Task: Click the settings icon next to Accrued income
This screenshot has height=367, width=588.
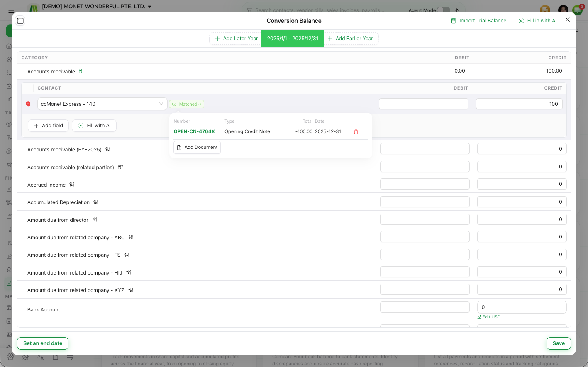Action: pyautogui.click(x=72, y=185)
